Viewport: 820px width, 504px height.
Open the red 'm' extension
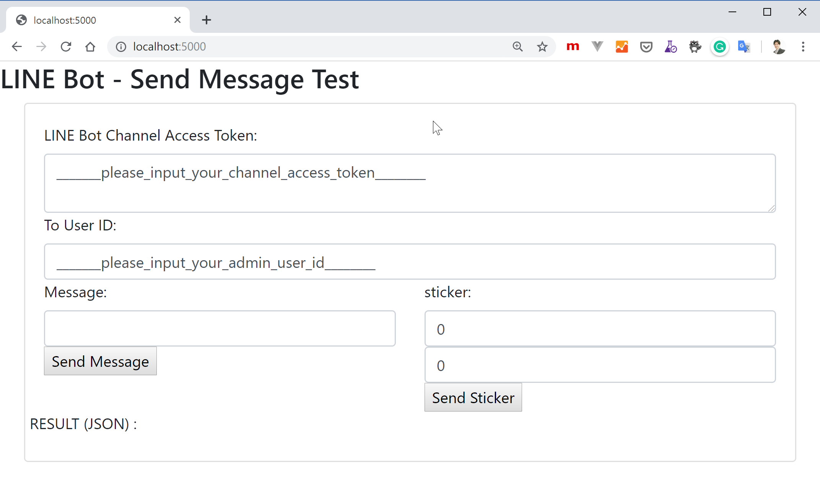[x=573, y=47]
